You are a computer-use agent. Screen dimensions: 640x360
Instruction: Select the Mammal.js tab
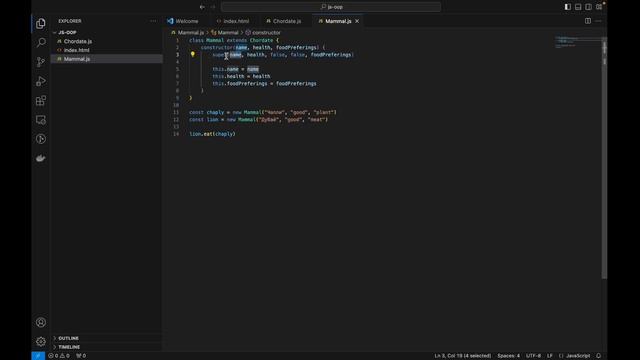[x=338, y=21]
